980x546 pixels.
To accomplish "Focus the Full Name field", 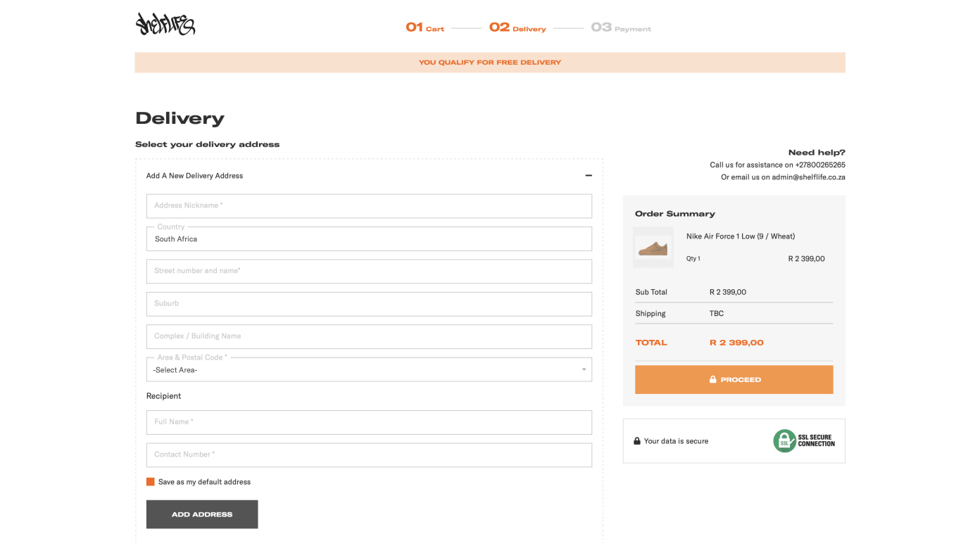I will coord(369,422).
